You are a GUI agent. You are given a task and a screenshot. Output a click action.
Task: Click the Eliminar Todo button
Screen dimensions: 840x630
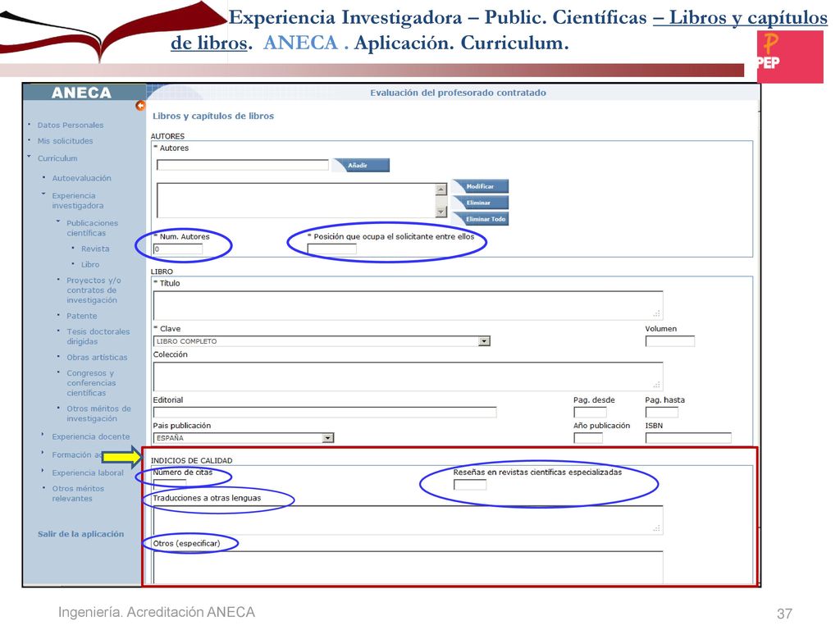coord(480,218)
